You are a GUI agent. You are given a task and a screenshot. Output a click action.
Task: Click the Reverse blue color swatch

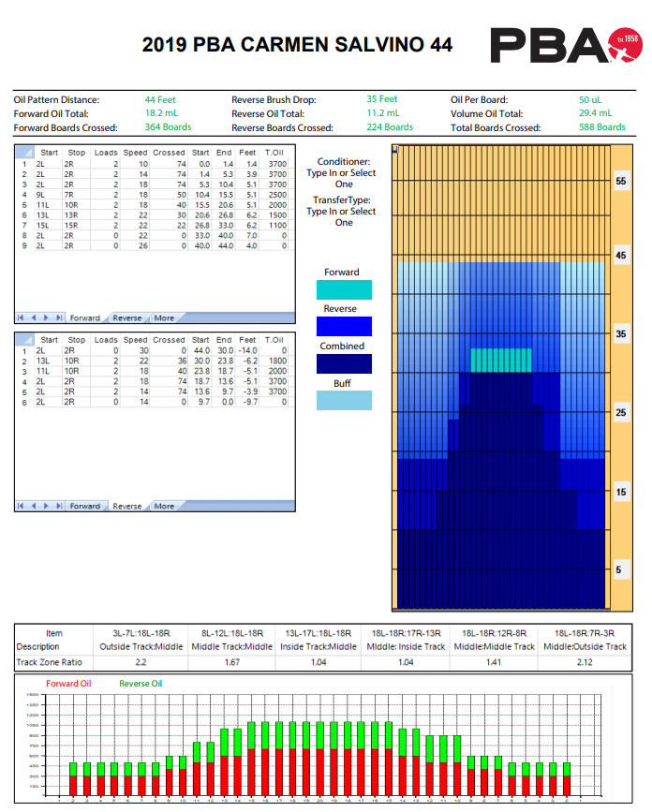[x=344, y=326]
